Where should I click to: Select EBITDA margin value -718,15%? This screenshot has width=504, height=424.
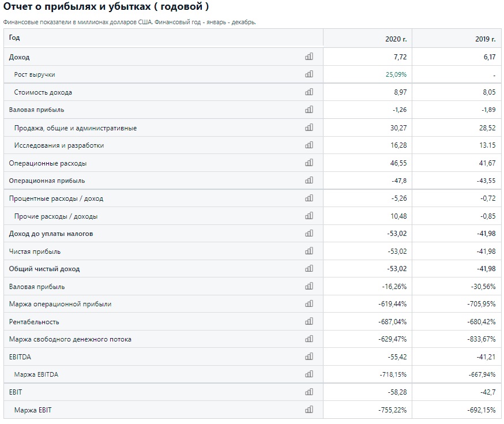393,374
